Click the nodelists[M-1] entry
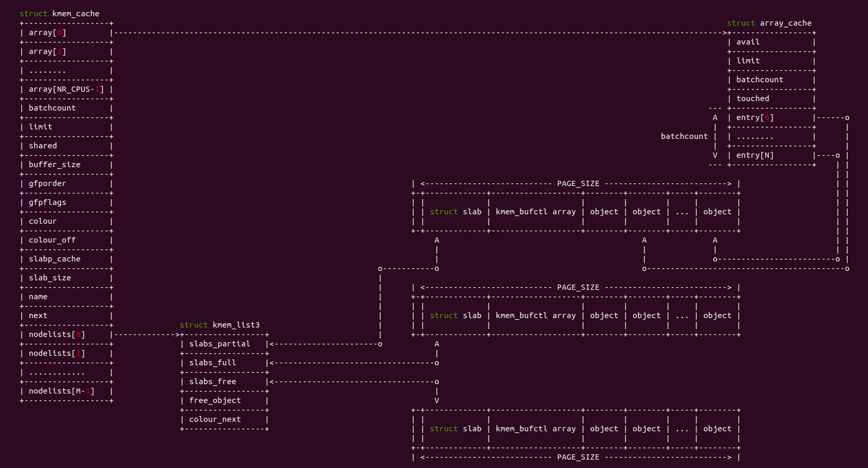 [x=61, y=391]
